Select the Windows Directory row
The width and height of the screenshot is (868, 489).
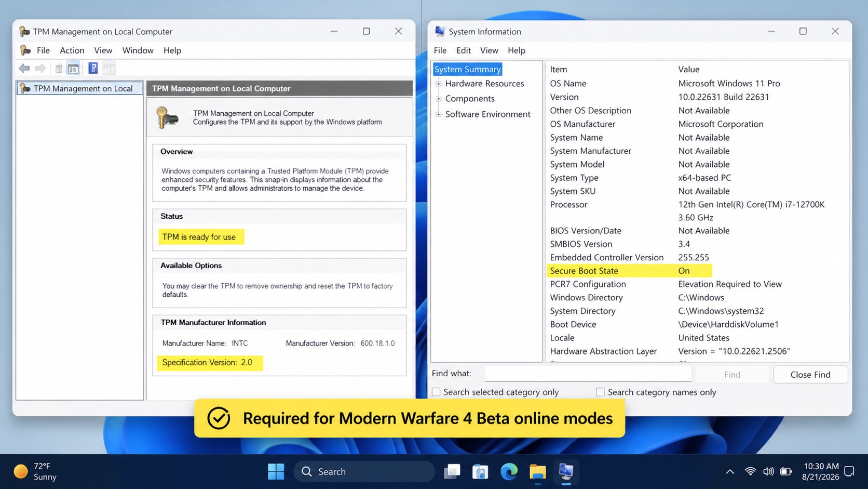(697, 298)
